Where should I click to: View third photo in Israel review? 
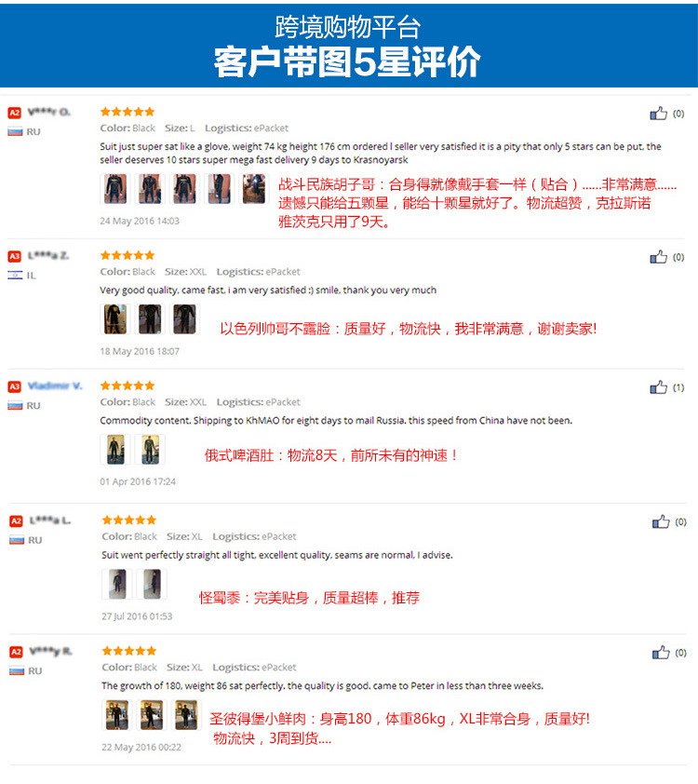(184, 318)
